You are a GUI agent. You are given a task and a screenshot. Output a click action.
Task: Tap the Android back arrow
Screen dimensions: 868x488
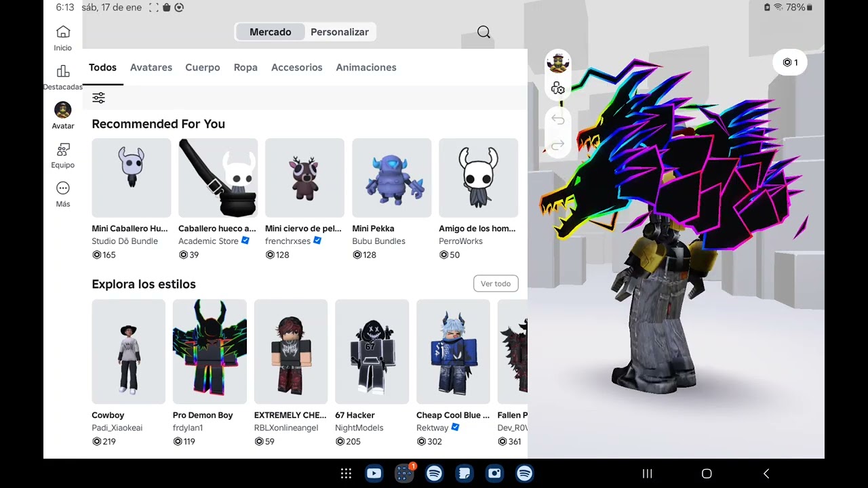point(766,474)
